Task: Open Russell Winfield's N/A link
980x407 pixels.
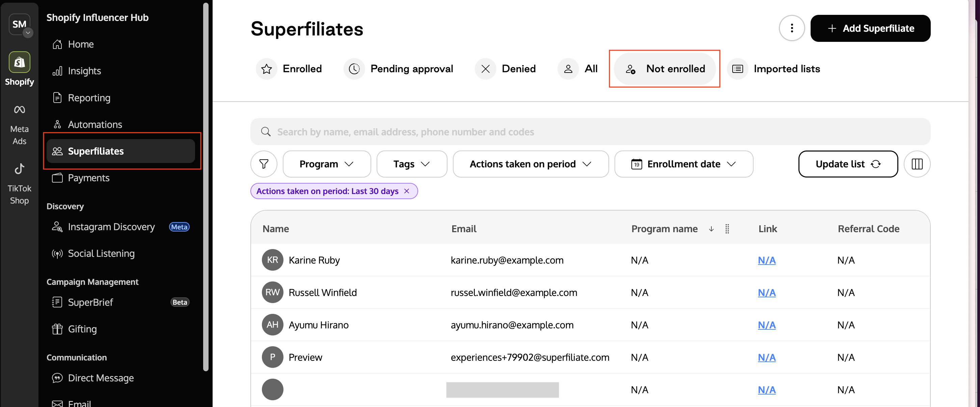Action: coord(767,293)
